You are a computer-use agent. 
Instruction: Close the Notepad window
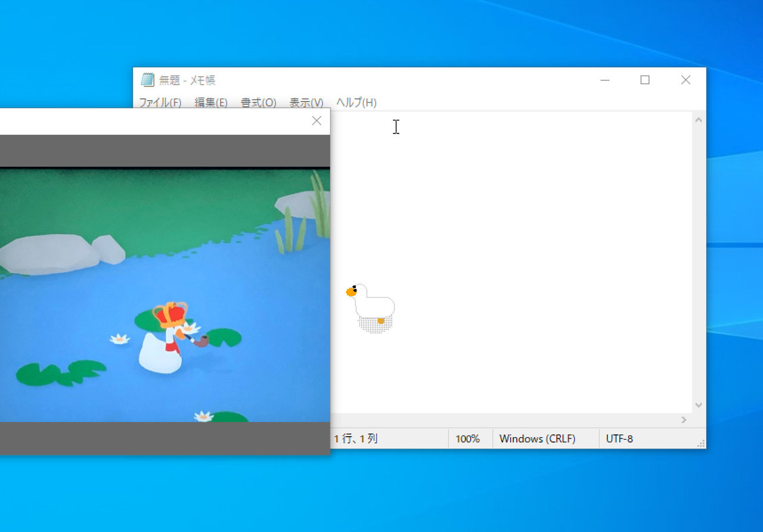click(x=686, y=80)
